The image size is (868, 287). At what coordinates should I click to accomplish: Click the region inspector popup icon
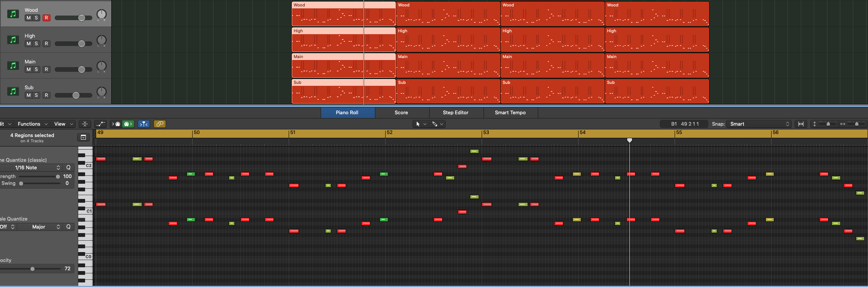84,137
